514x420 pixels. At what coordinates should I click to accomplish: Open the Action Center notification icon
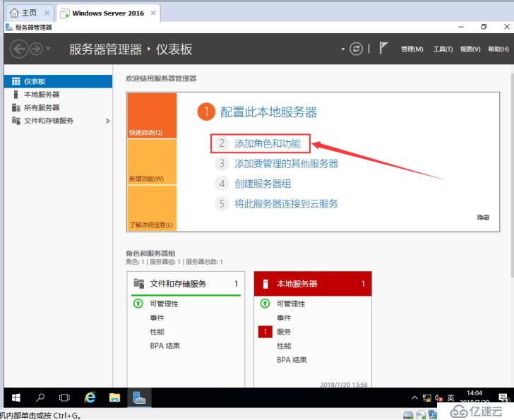point(503,397)
